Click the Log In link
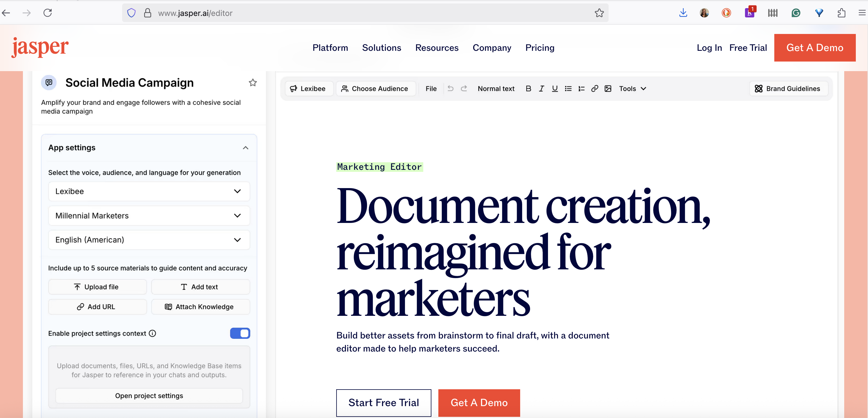Screen dimensions: 868x418 point(709,48)
